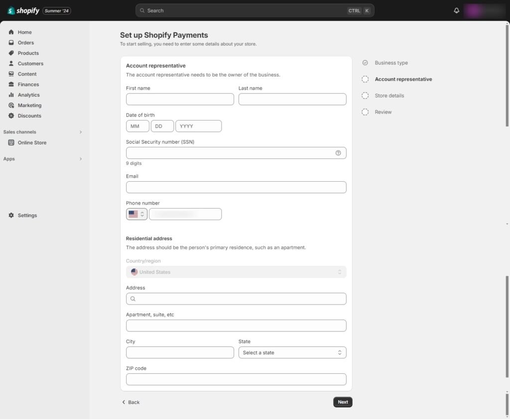Image resolution: width=510 pixels, height=420 pixels.
Task: Click the Review step circle
Action: click(x=365, y=112)
